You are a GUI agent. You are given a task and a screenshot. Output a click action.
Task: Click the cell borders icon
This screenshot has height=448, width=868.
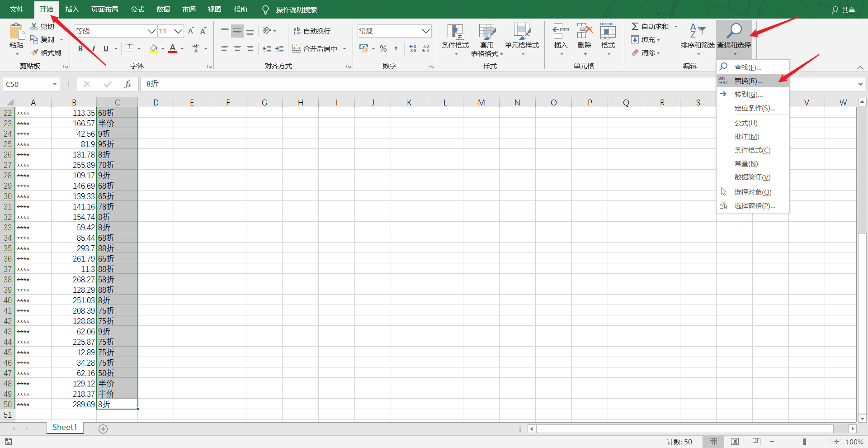pyautogui.click(x=130, y=48)
